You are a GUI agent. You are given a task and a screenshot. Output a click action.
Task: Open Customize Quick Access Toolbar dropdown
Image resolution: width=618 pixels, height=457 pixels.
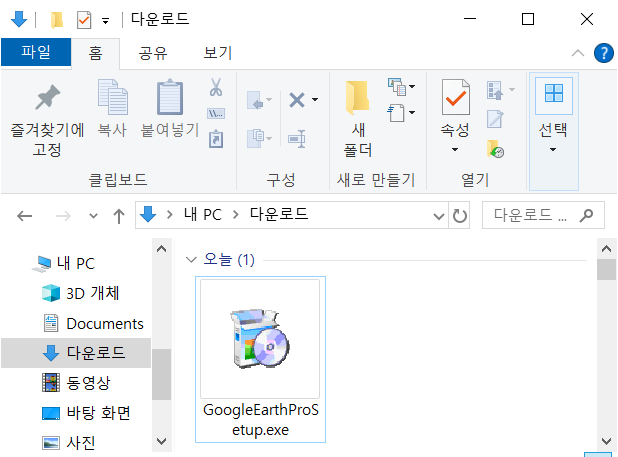[x=105, y=20]
